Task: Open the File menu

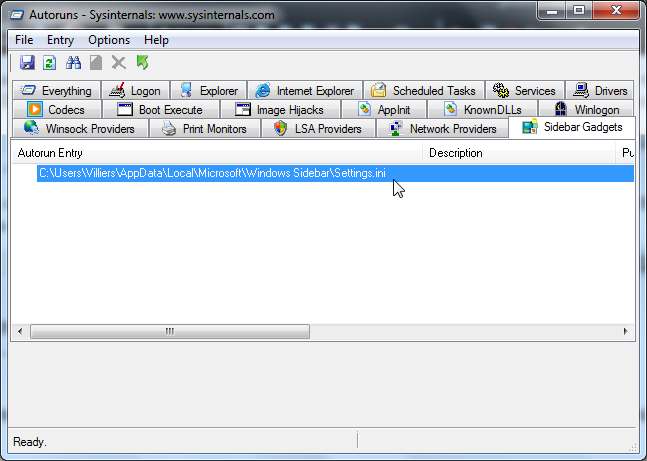Action: (x=24, y=40)
